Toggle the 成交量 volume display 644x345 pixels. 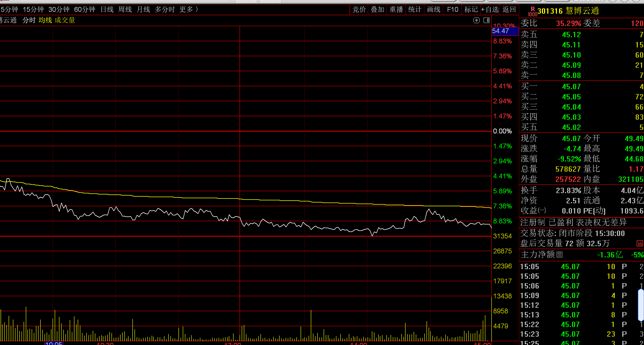(x=65, y=20)
